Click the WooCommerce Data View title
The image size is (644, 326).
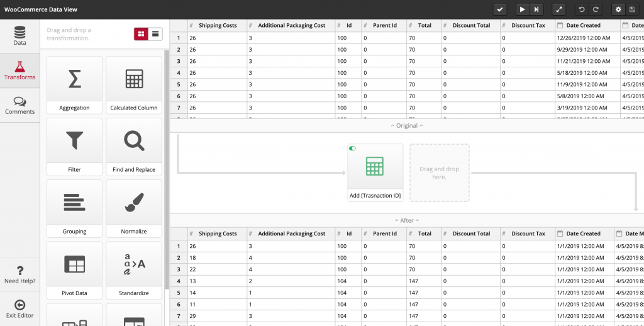(x=41, y=9)
